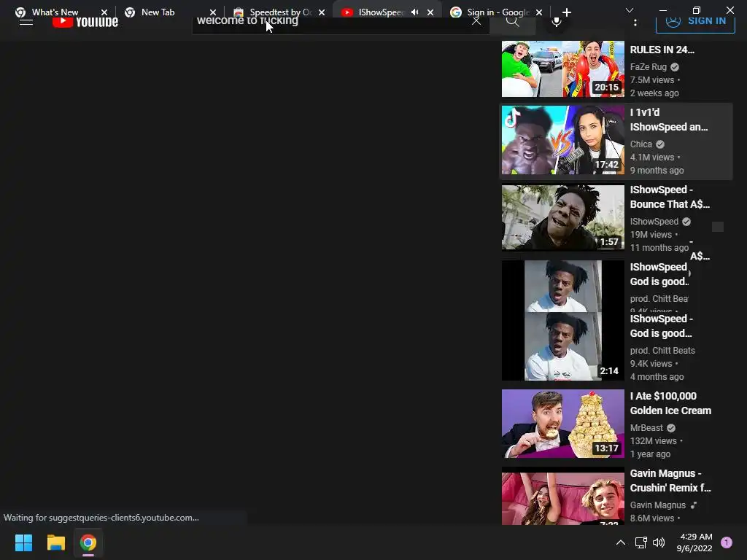The image size is (747, 560).
Task: Switch to the Speedtest by Ookla tab
Action: (x=281, y=12)
